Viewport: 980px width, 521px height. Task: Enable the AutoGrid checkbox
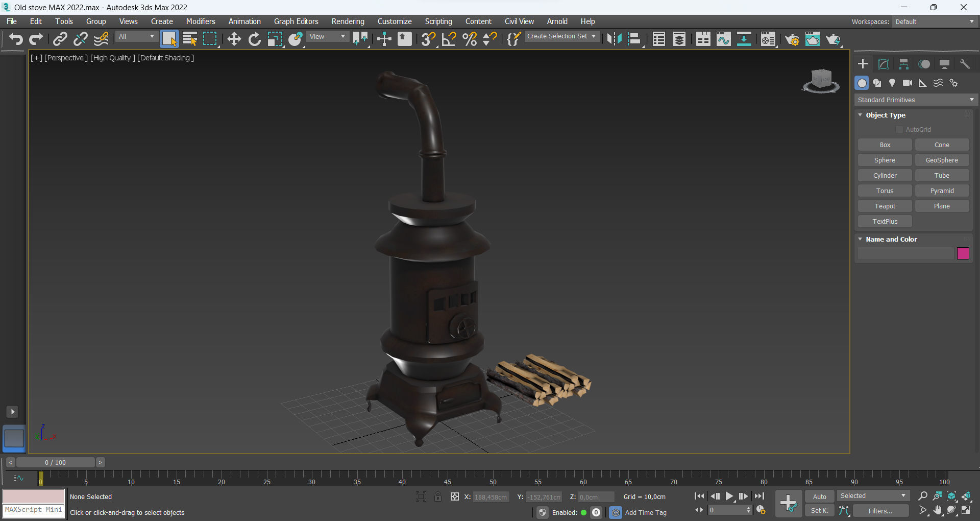tap(899, 130)
